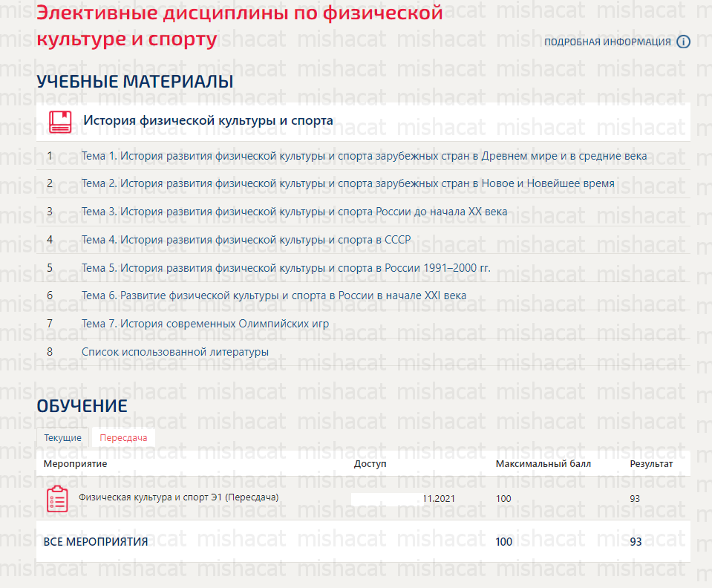712x588 pixels.
Task: Open Тема 3 about России до XX века
Action: [x=294, y=212]
